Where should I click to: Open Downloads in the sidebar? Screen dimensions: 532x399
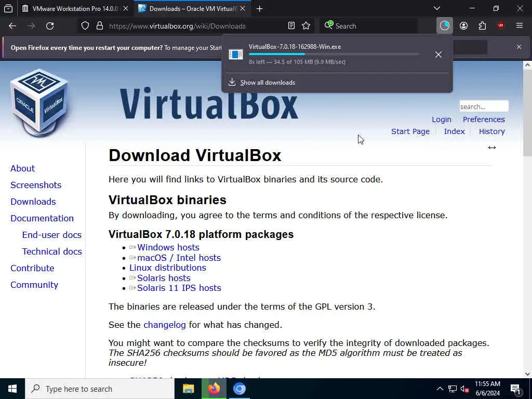pos(33,202)
